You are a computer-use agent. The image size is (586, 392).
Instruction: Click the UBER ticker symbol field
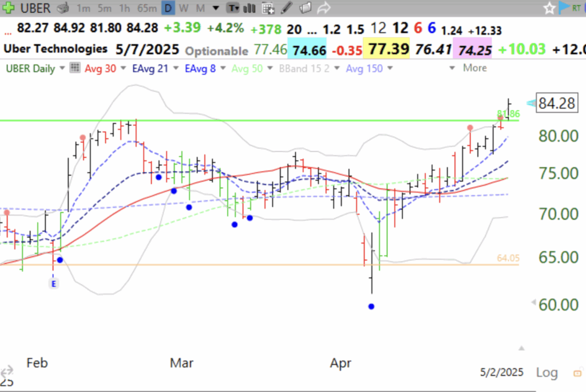point(35,8)
